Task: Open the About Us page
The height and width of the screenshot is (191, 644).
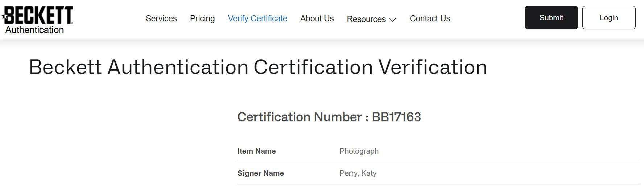Action: (317, 18)
